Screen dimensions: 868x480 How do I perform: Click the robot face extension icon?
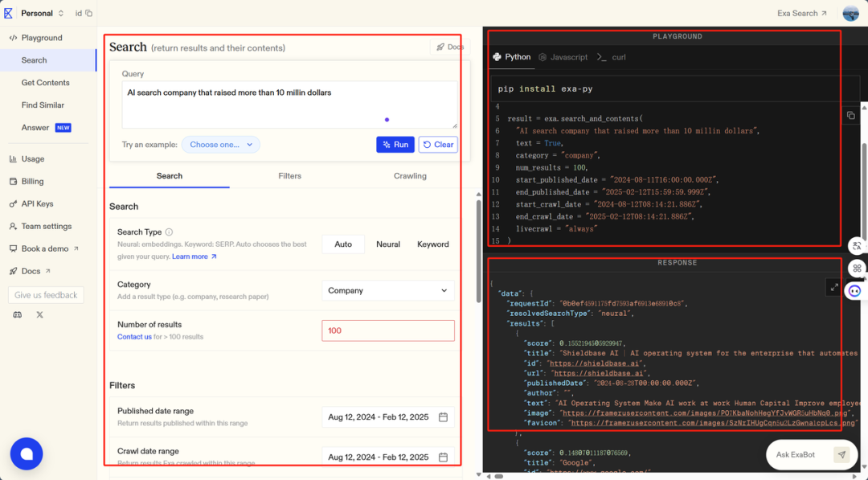coord(854,291)
